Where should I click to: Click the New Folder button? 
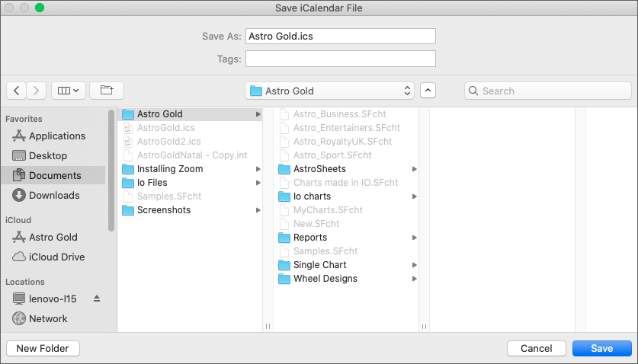(x=43, y=348)
